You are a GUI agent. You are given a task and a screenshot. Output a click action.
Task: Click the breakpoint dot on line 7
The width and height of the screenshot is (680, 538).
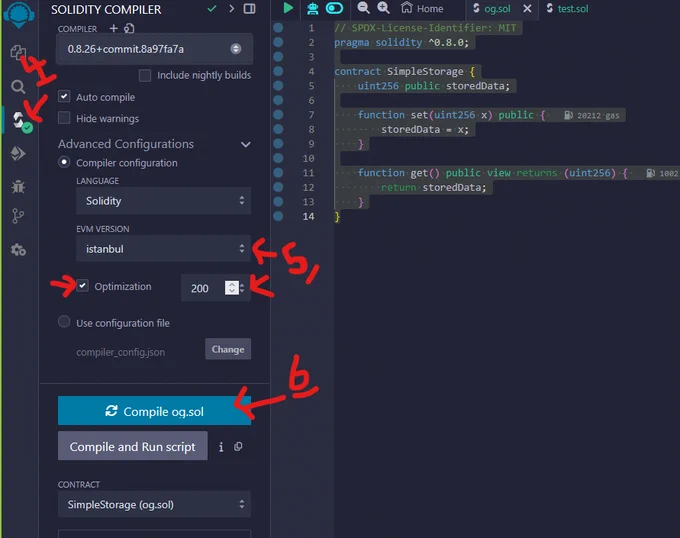click(278, 114)
